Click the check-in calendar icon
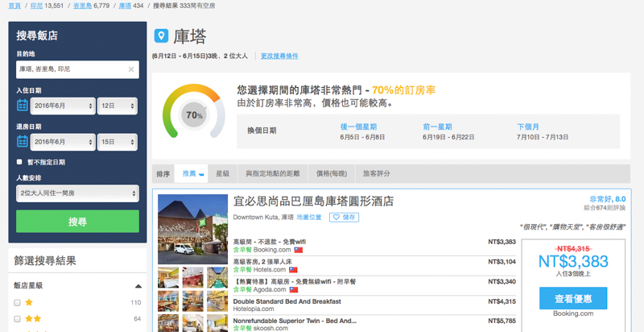 [x=23, y=106]
